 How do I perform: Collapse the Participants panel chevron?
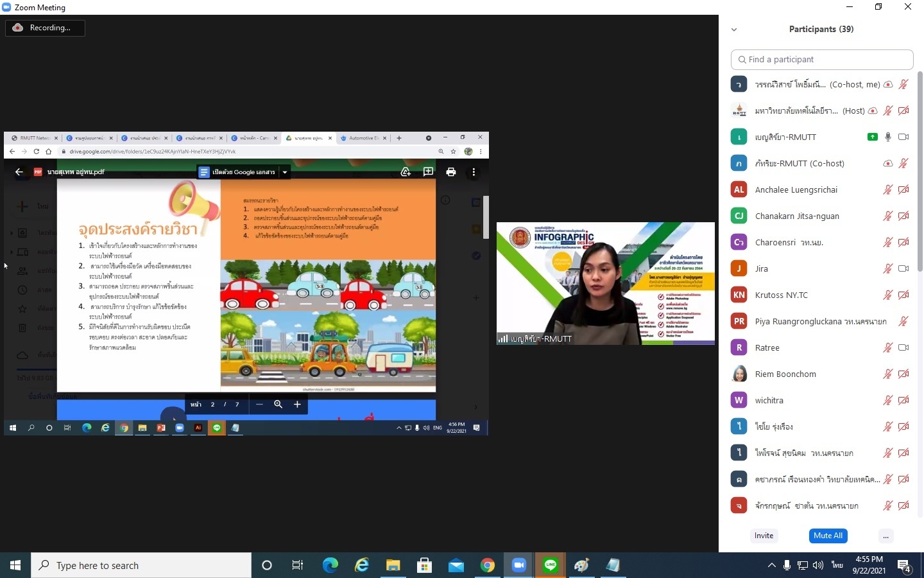tap(734, 30)
